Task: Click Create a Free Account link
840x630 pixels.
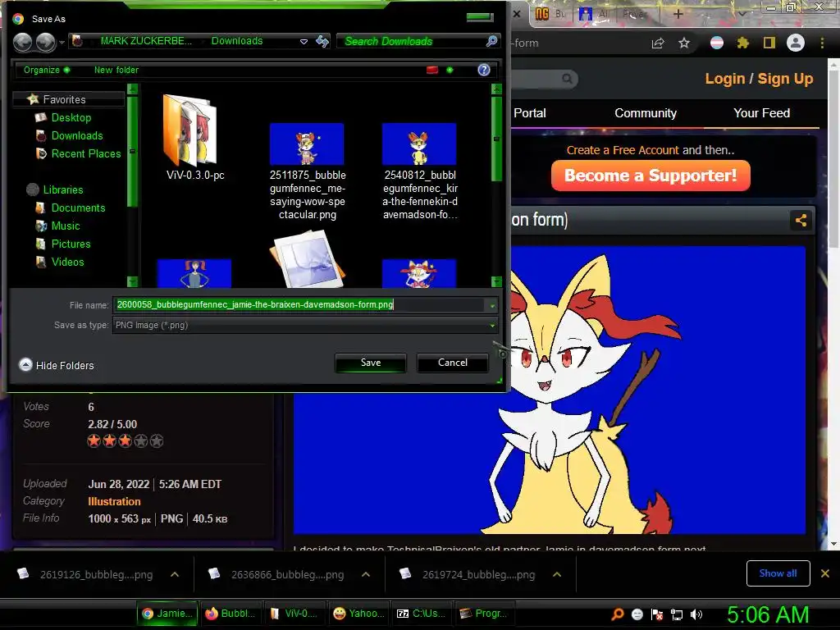Action: [x=623, y=150]
